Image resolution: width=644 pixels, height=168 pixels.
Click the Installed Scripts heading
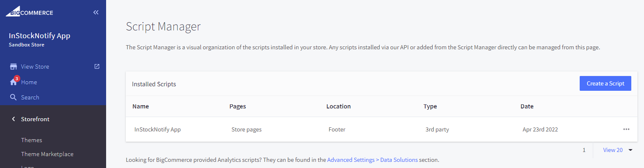pyautogui.click(x=154, y=84)
